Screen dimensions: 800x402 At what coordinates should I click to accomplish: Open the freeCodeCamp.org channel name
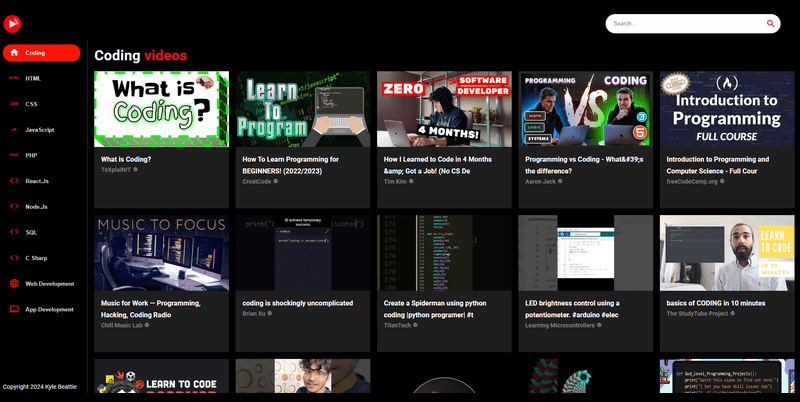click(692, 181)
